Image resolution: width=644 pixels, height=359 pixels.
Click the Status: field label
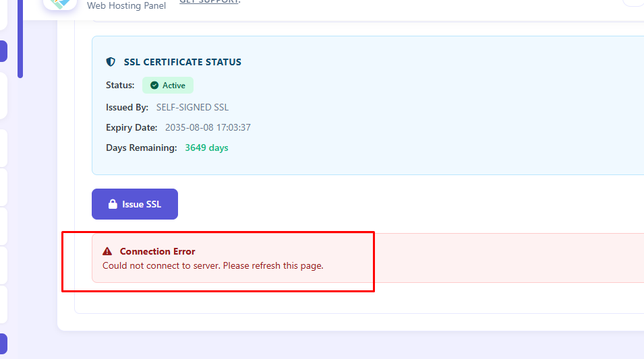(120, 86)
